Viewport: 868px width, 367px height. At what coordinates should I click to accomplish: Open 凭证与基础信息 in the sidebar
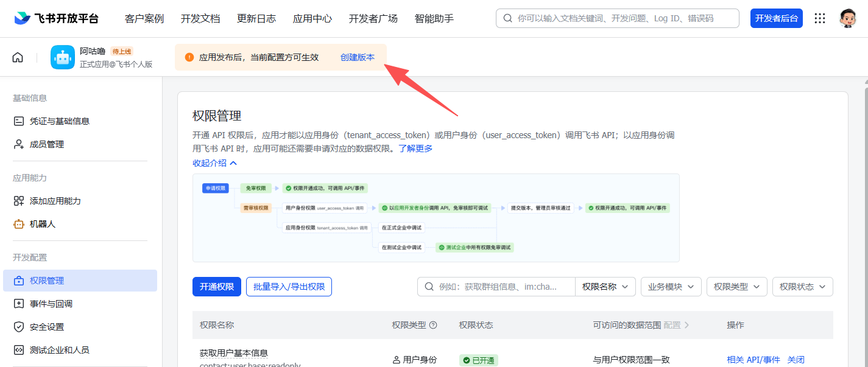click(x=59, y=121)
